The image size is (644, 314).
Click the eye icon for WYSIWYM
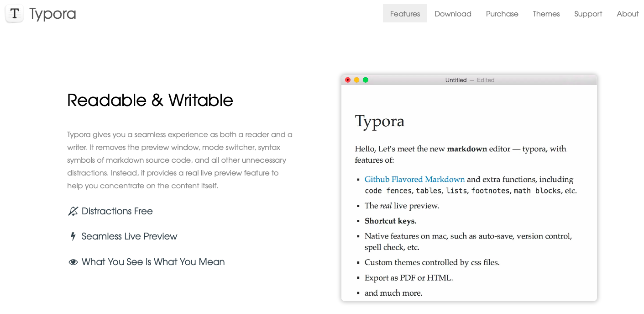pyautogui.click(x=73, y=262)
